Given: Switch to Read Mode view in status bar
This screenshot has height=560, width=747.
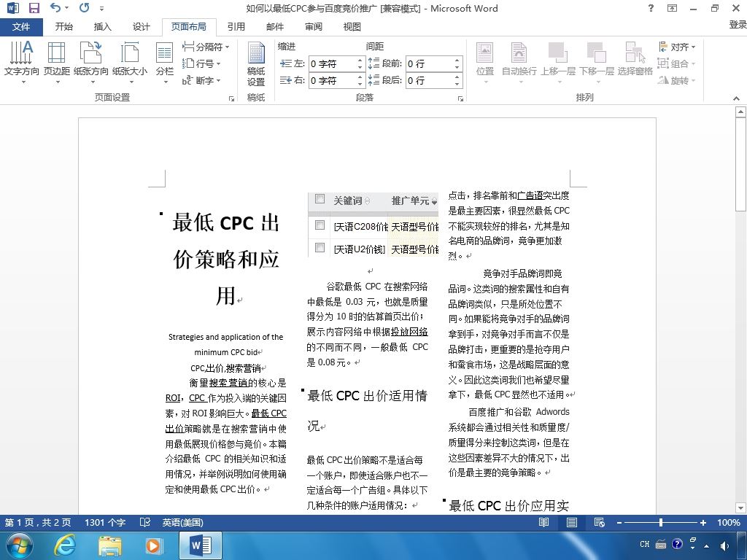Looking at the screenshot, I should pyautogui.click(x=543, y=522).
